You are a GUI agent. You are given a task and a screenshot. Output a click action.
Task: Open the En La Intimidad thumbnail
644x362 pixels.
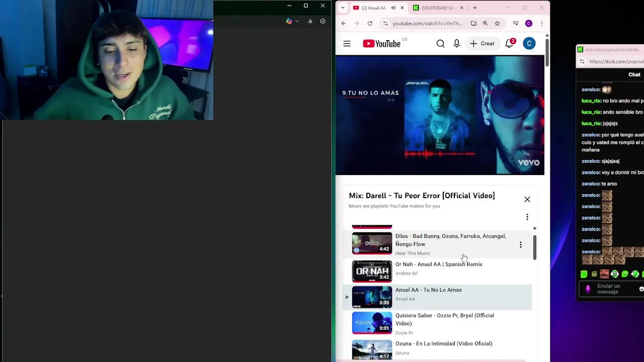(x=372, y=350)
